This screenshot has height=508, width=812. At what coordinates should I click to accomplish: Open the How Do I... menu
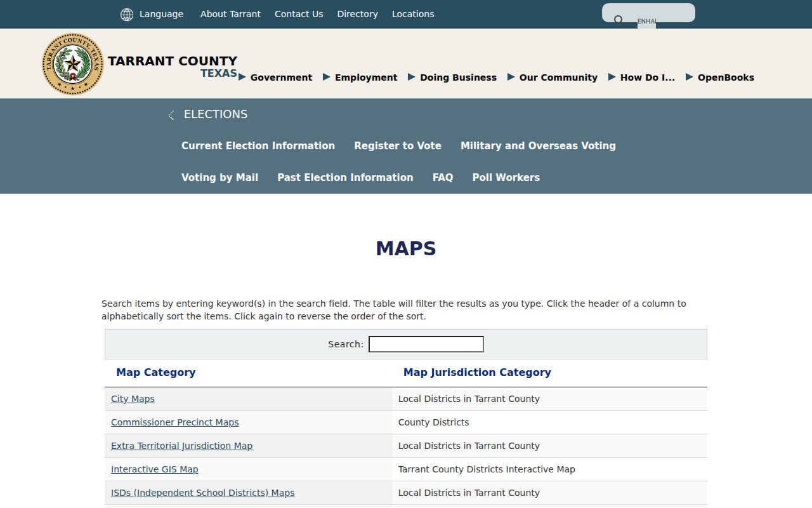click(648, 77)
